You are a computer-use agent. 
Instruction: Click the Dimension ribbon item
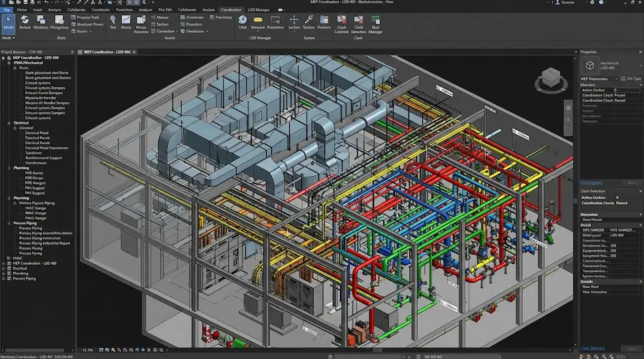(x=192, y=17)
